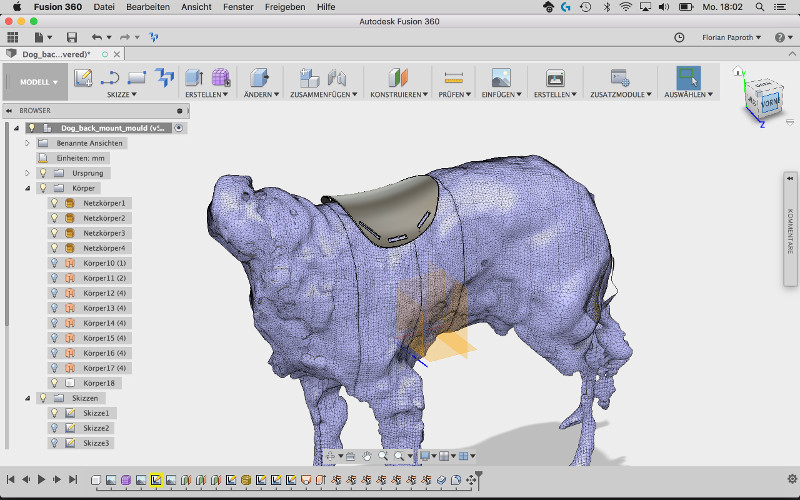Open the job status clock icon
The width and height of the screenshot is (800, 500).
coord(680,37)
